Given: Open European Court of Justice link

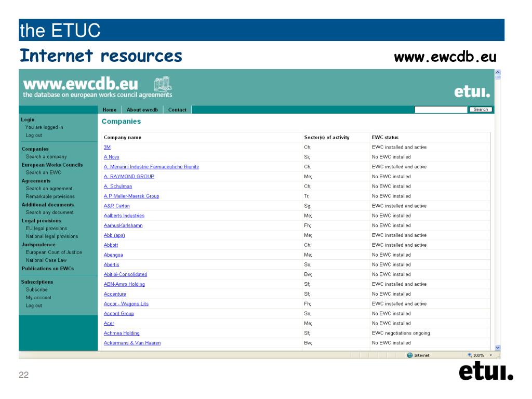Looking at the screenshot, I should tap(54, 252).
